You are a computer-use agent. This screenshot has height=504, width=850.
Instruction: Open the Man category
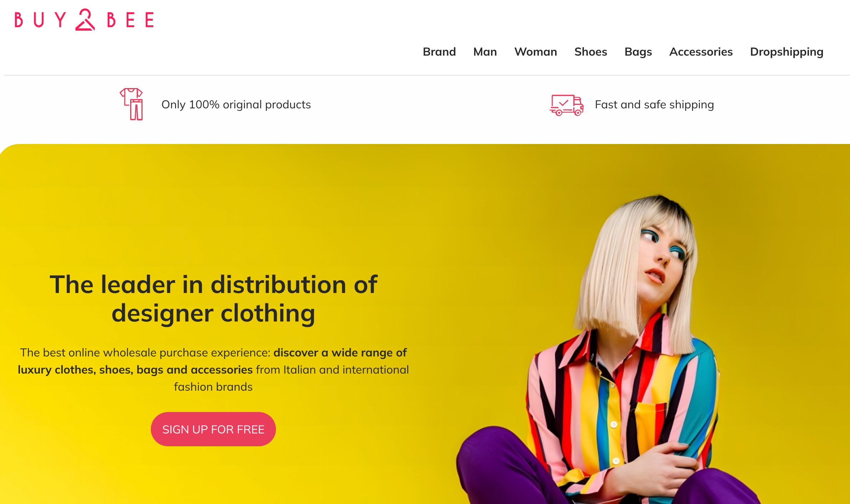(485, 52)
